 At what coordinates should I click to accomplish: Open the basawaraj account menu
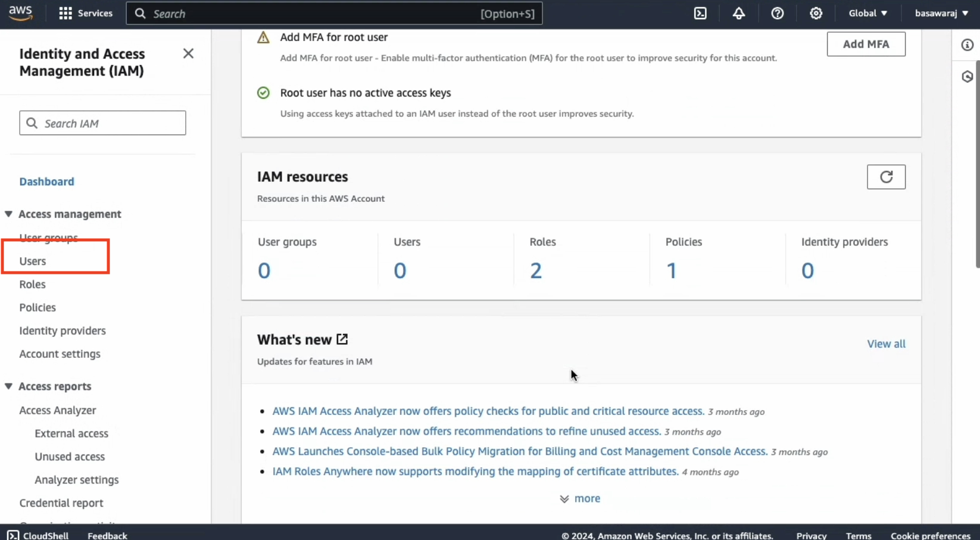pyautogui.click(x=941, y=13)
